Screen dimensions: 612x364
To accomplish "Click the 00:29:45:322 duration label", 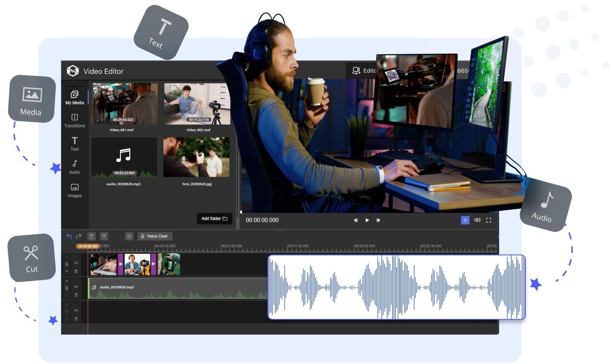I will pyautogui.click(x=123, y=120).
